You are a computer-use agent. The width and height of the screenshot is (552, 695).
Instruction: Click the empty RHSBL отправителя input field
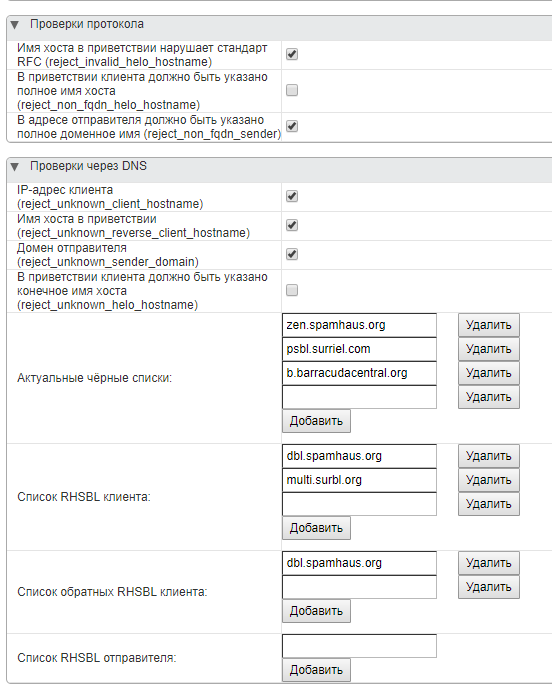coord(359,646)
